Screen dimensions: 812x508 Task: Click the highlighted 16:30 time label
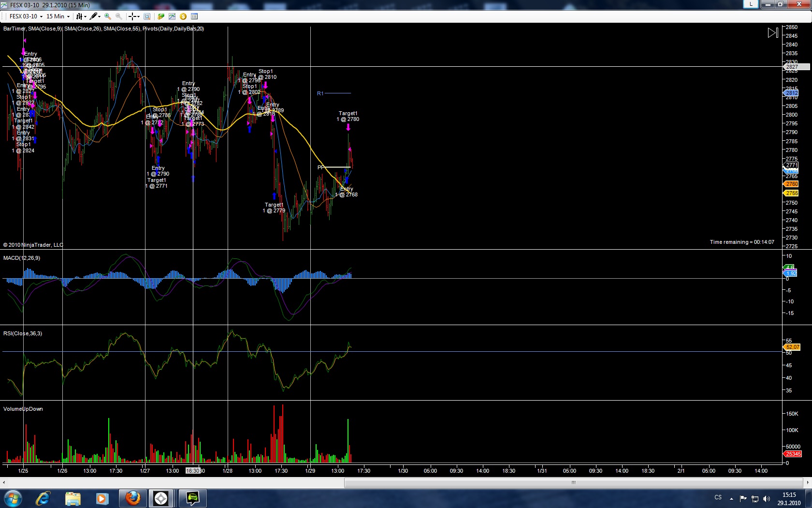click(193, 471)
